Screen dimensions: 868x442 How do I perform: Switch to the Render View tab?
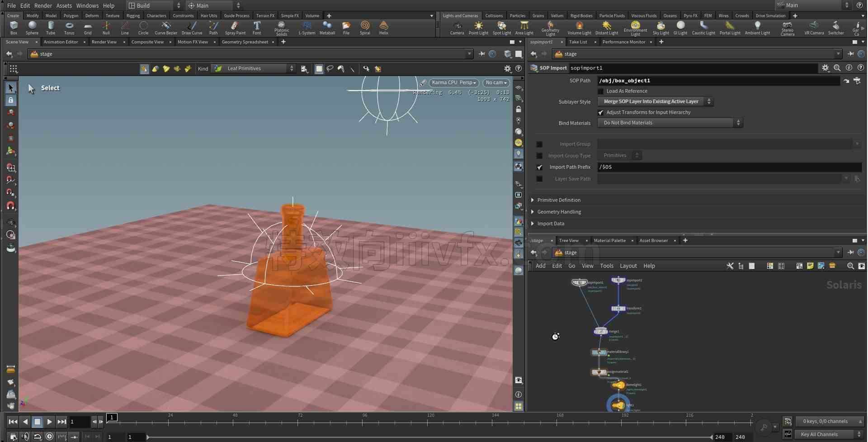[104, 42]
